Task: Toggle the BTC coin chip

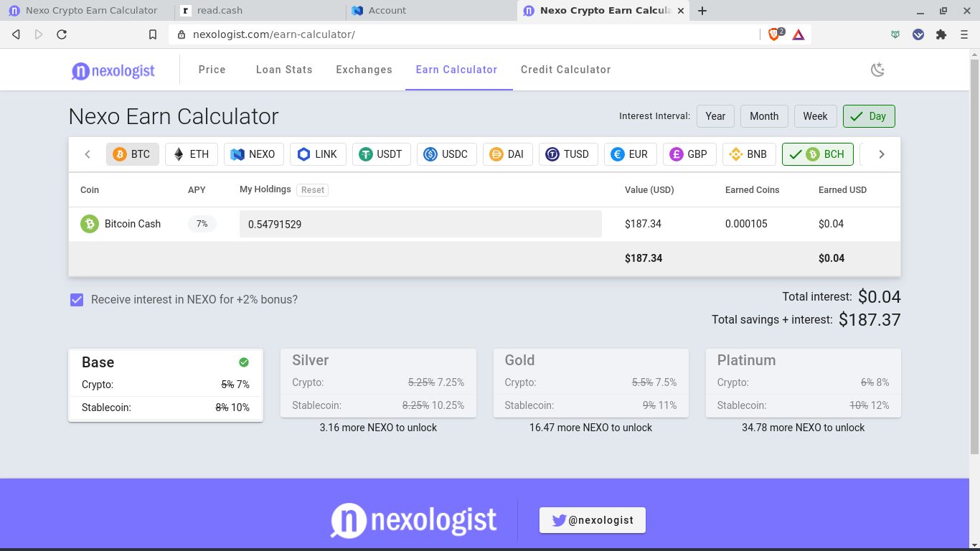Action: (x=133, y=154)
